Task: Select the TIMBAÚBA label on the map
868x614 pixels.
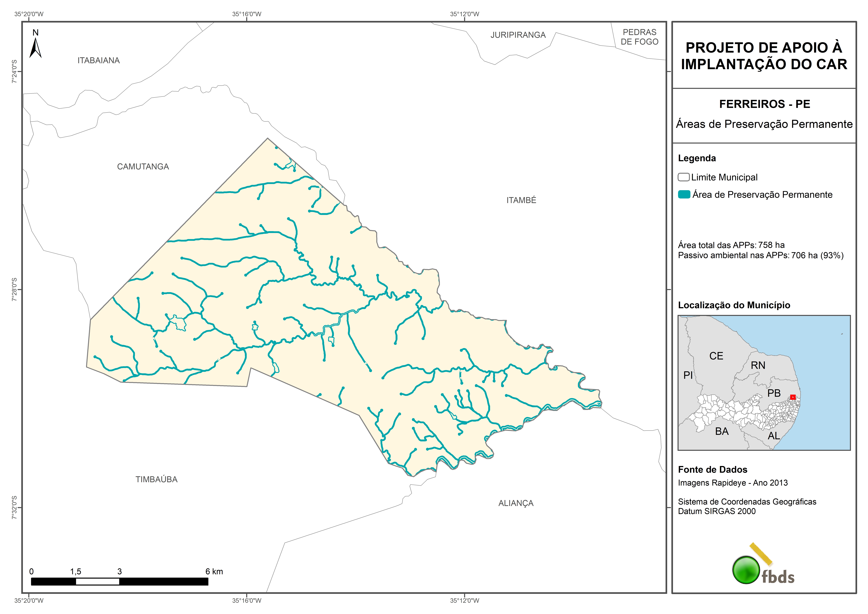Action: [157, 479]
